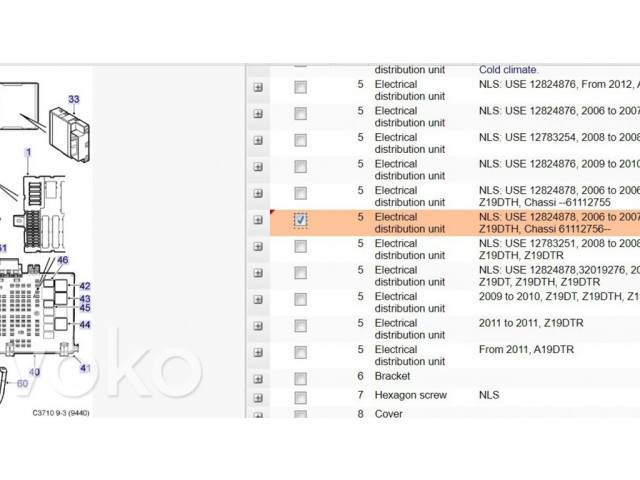
Task: Expand the Bracket row
Action: tap(258, 379)
